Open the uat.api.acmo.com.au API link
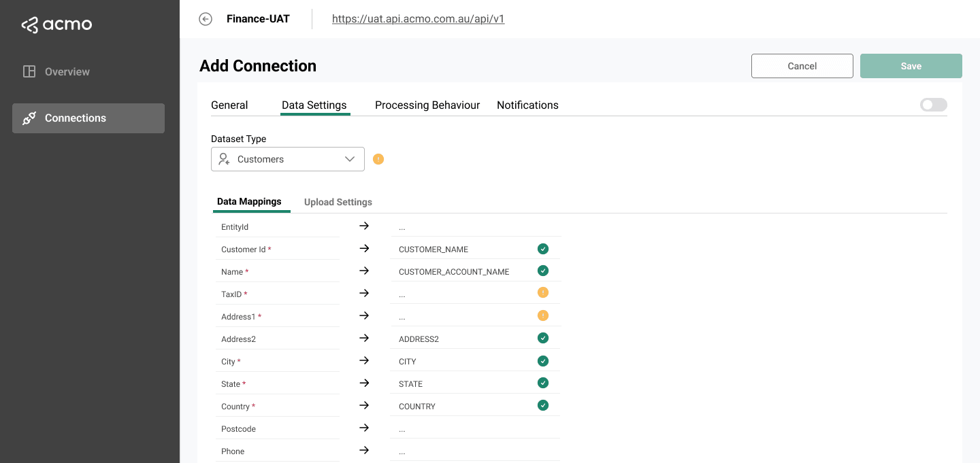This screenshot has height=463, width=980. (418, 18)
